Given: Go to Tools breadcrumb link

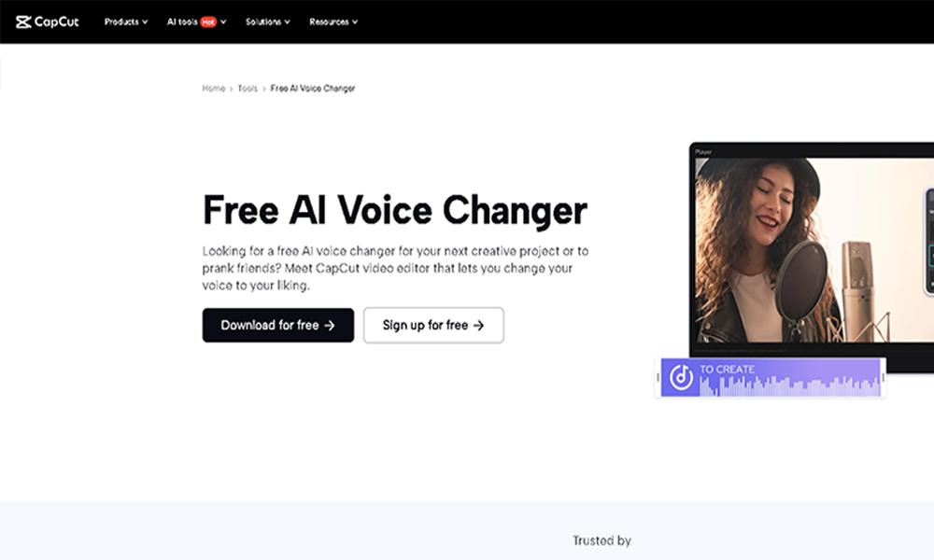Looking at the screenshot, I should (248, 88).
